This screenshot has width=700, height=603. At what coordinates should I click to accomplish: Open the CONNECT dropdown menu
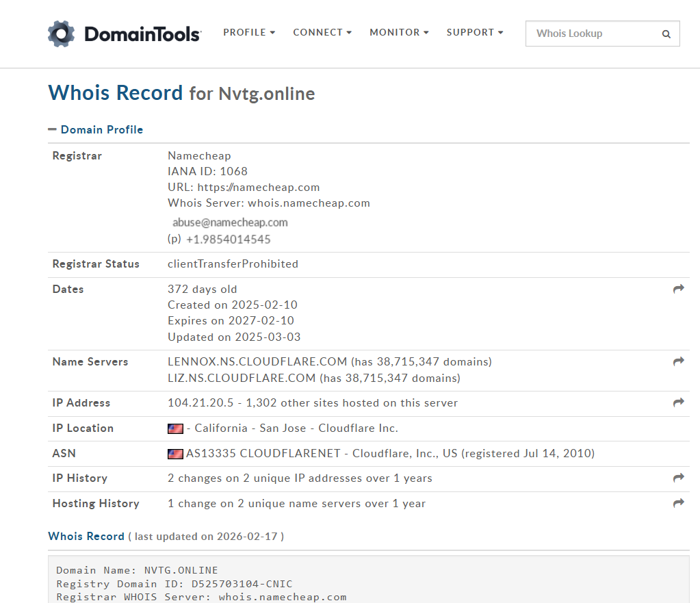pos(322,33)
